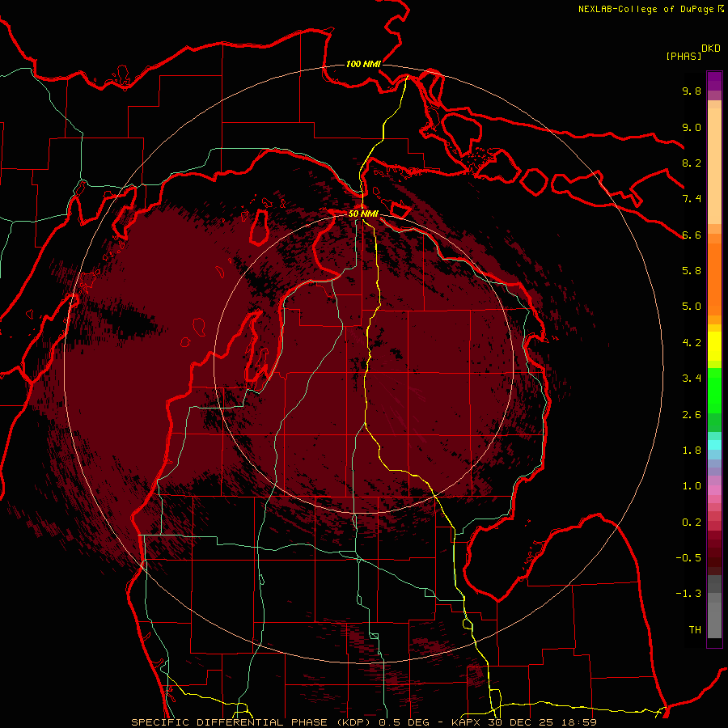Select the 3.4 legend value
Screen dimensions: 728x728
tap(692, 379)
